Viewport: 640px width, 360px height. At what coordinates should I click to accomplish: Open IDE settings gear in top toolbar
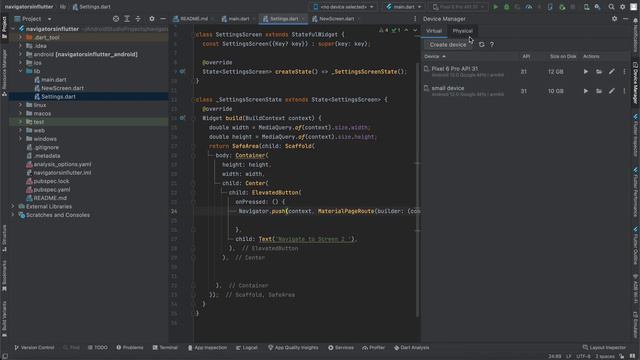pyautogui.click(x=622, y=7)
